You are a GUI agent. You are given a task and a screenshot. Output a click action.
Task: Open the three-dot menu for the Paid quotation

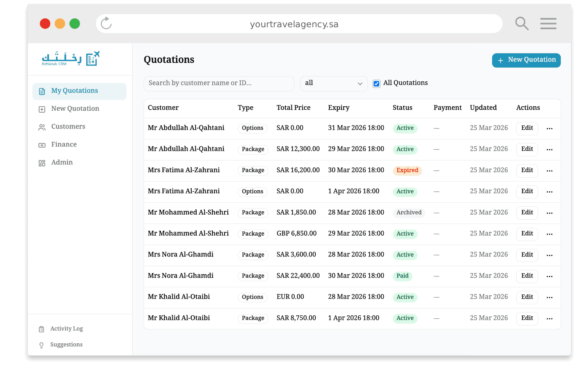coord(549,276)
